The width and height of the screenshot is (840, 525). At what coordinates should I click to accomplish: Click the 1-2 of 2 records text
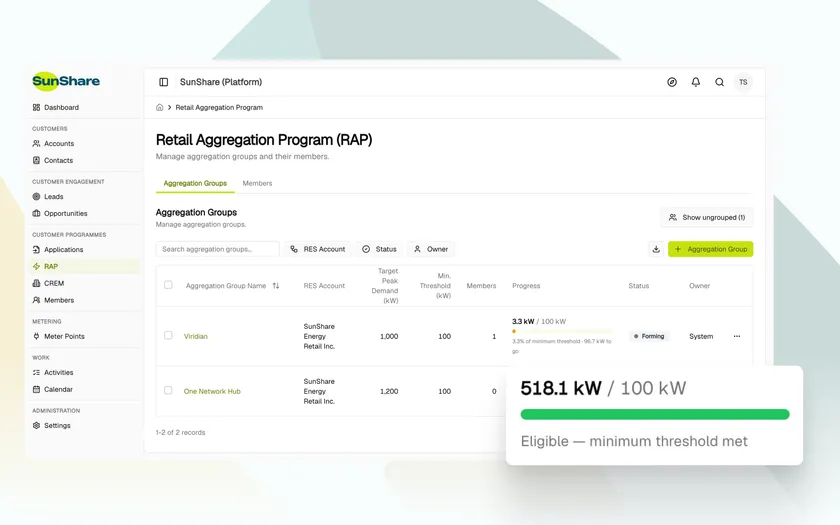[181, 432]
